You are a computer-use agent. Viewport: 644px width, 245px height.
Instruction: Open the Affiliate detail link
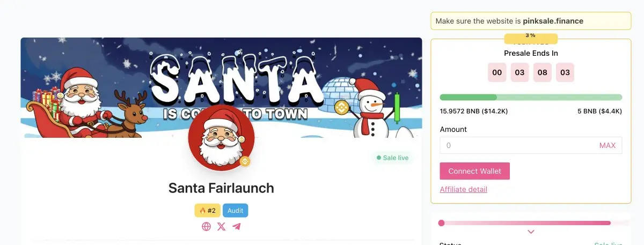[464, 189]
